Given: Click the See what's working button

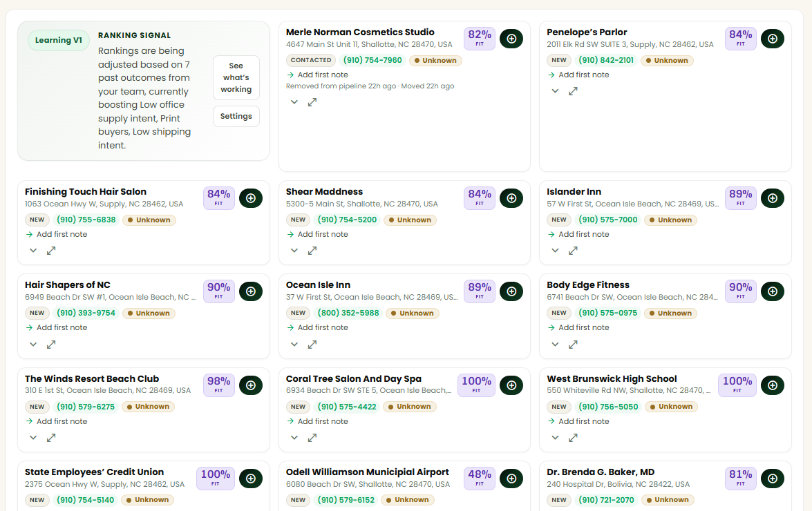Looking at the screenshot, I should pyautogui.click(x=236, y=77).
